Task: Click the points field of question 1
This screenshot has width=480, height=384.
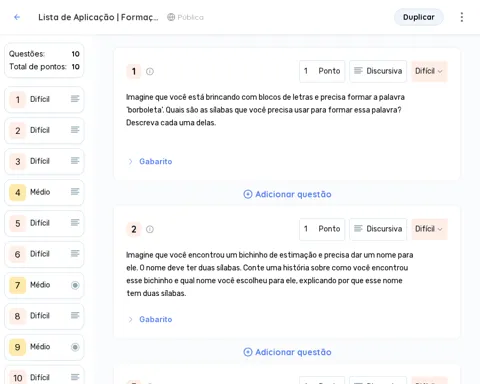Action: click(322, 71)
